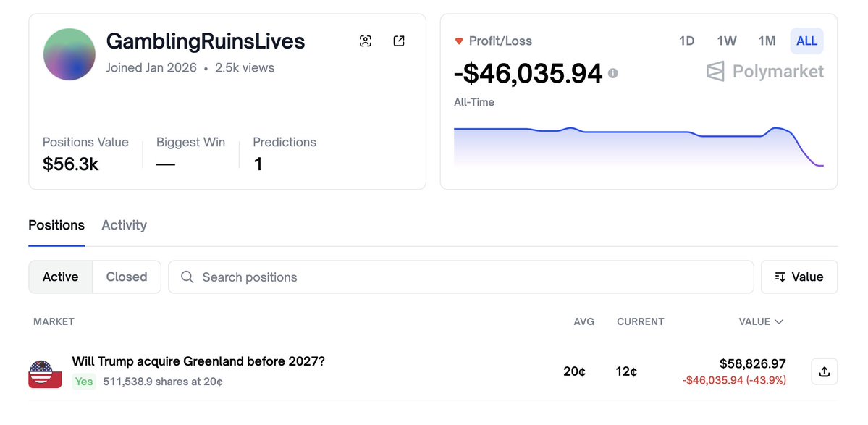Click the MARKET column header
The height and width of the screenshot is (425, 868).
54,321
